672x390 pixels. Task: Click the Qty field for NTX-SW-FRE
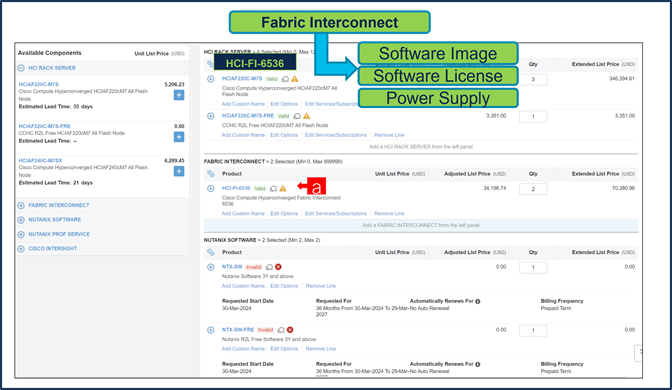(533, 331)
